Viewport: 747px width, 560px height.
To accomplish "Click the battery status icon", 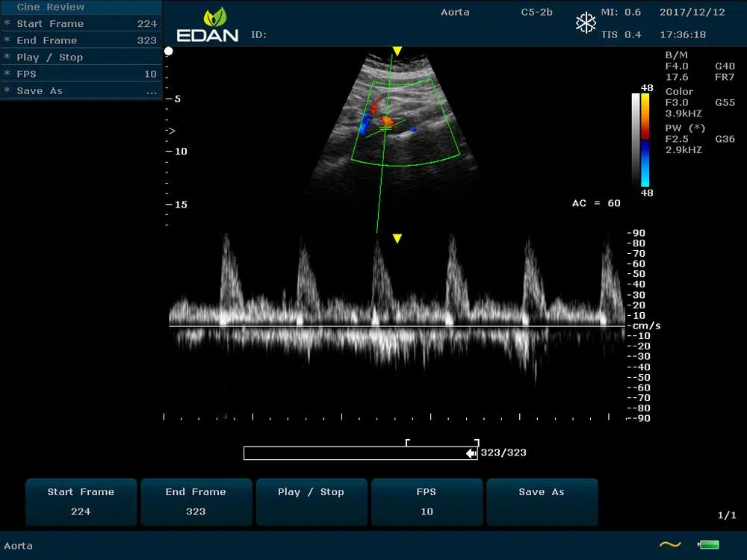I will (707, 545).
